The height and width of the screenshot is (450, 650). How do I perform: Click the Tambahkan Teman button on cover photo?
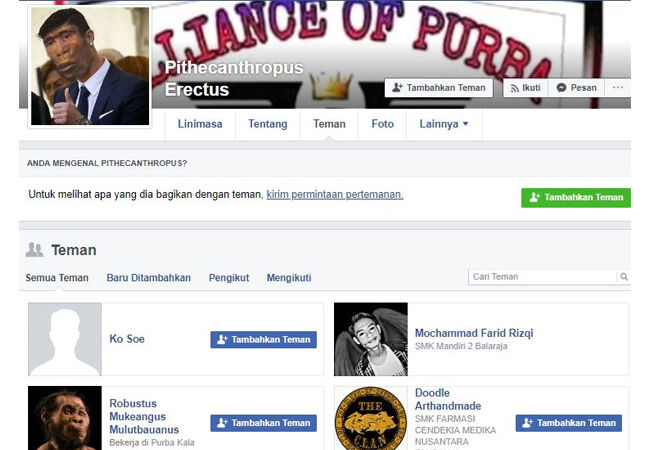pyautogui.click(x=439, y=88)
